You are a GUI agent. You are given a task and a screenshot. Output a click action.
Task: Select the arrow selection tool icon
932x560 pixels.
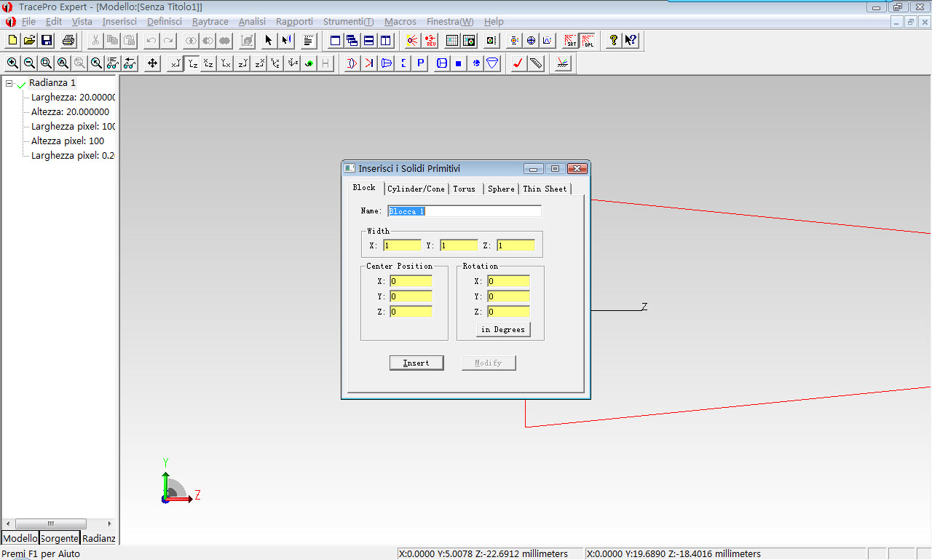(269, 40)
